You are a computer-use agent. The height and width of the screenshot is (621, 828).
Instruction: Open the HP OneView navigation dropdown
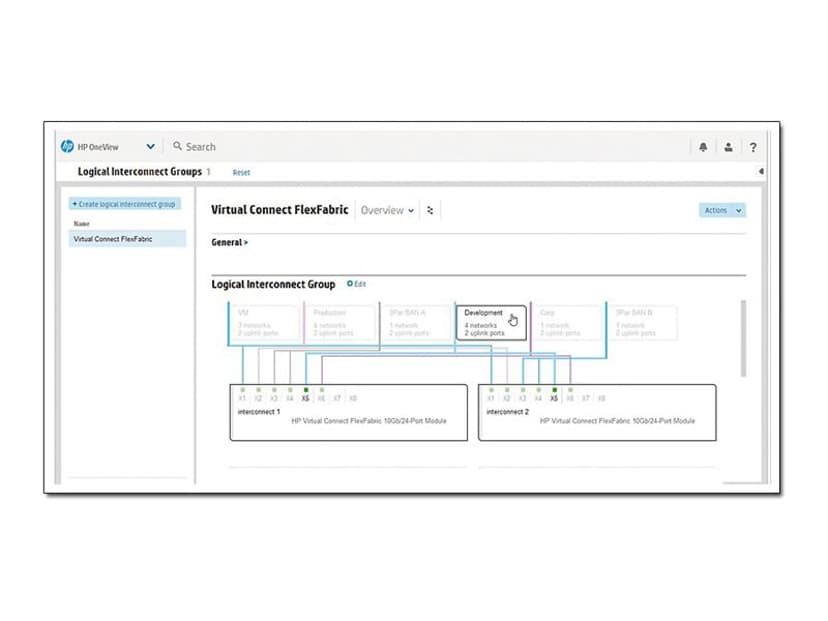tap(150, 146)
